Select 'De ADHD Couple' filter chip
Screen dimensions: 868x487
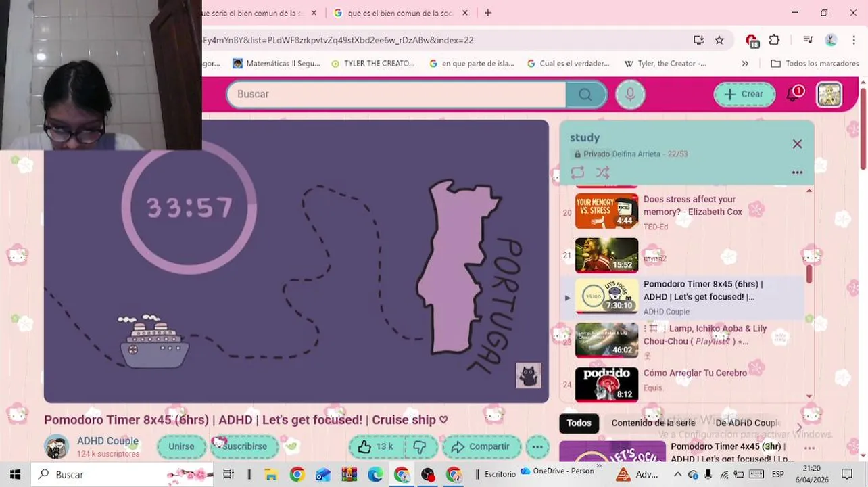(748, 423)
